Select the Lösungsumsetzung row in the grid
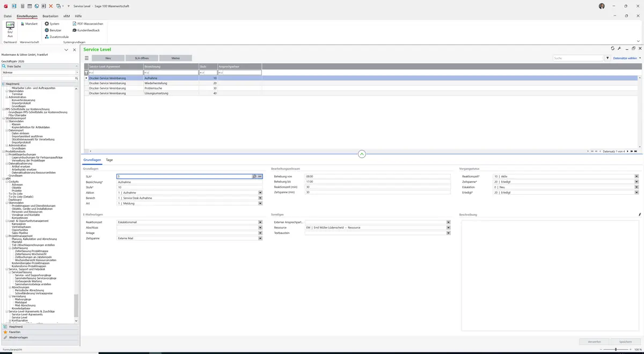The image size is (644, 354). click(x=362, y=93)
